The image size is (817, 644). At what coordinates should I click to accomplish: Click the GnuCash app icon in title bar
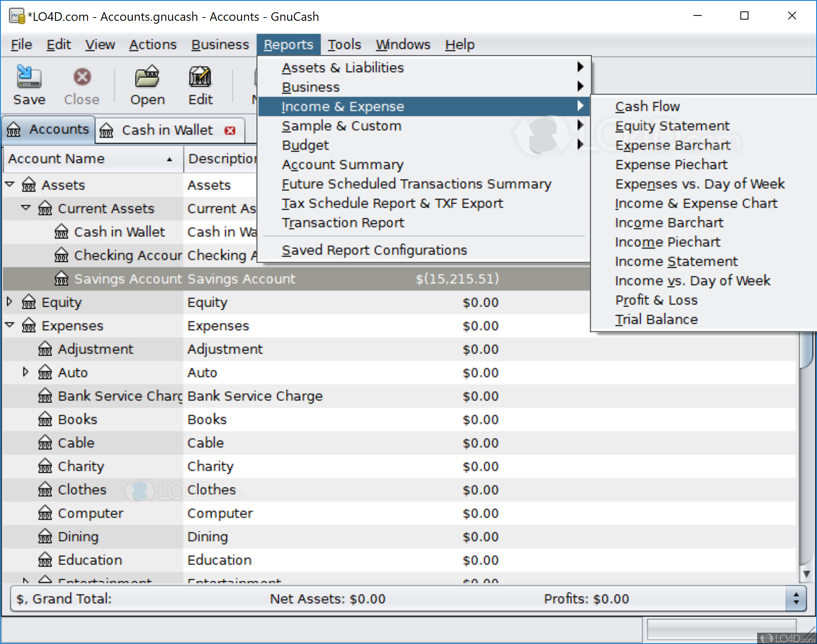tap(17, 17)
